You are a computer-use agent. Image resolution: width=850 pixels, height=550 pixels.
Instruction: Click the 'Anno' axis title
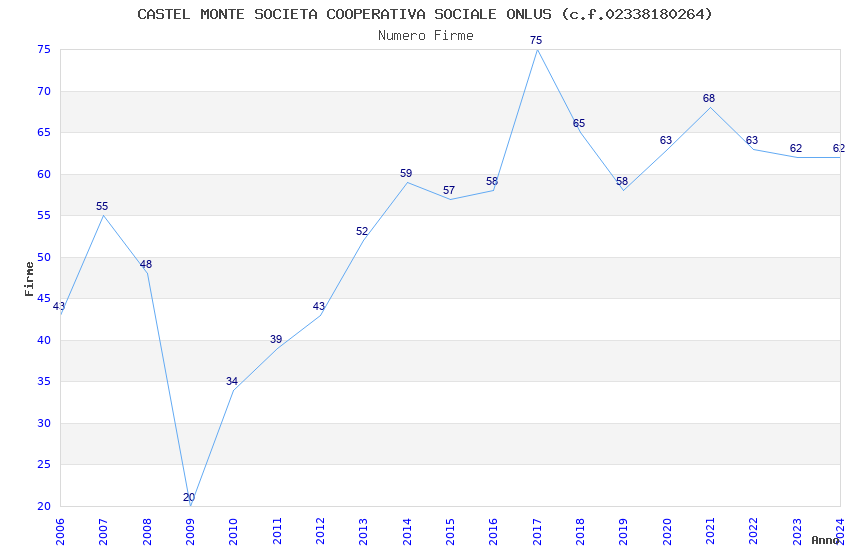[x=825, y=540]
